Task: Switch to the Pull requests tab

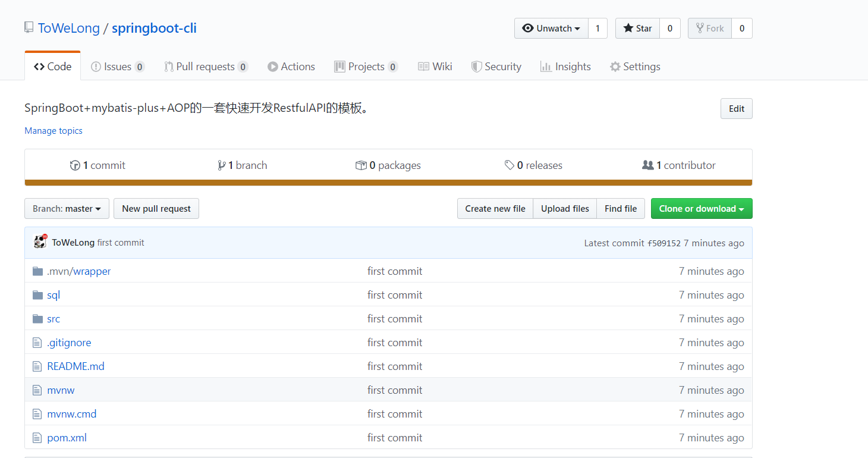Action: [205, 67]
